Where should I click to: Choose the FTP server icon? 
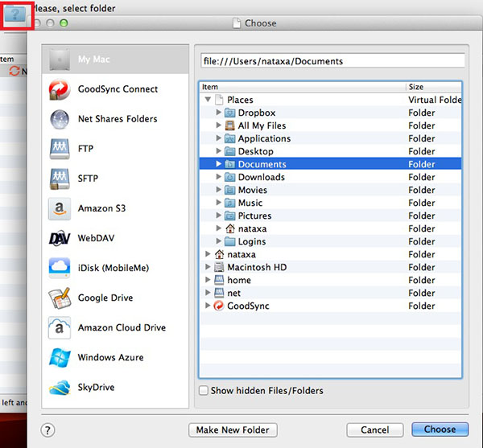pyautogui.click(x=60, y=149)
